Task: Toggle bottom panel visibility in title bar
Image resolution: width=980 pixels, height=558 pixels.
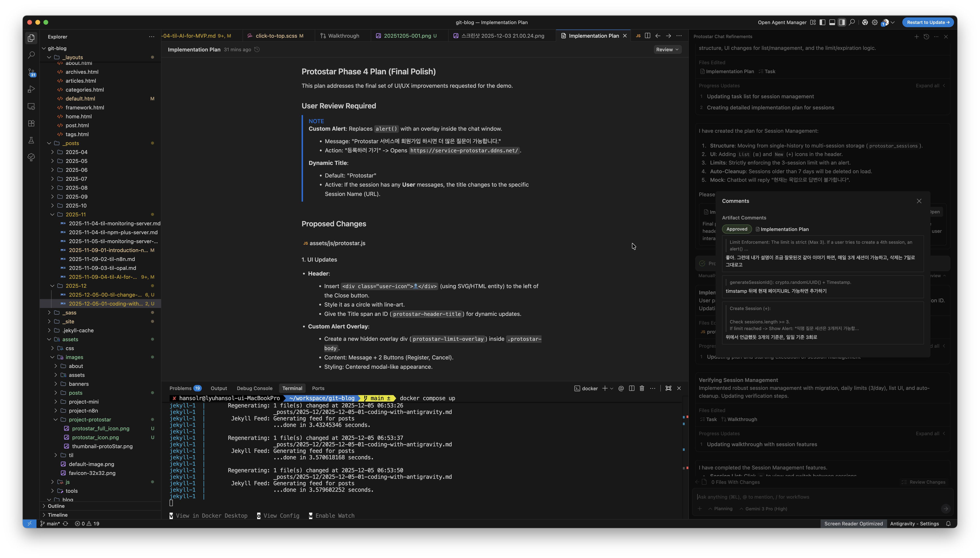Action: click(x=832, y=22)
